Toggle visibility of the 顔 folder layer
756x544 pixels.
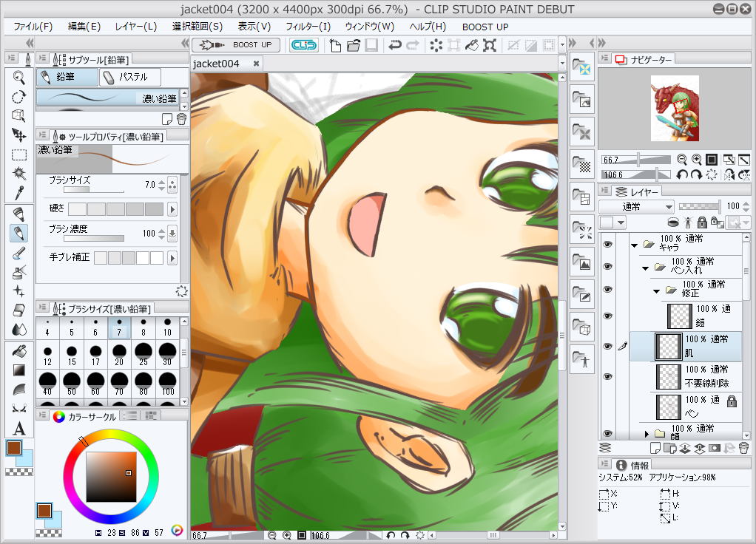coord(607,433)
